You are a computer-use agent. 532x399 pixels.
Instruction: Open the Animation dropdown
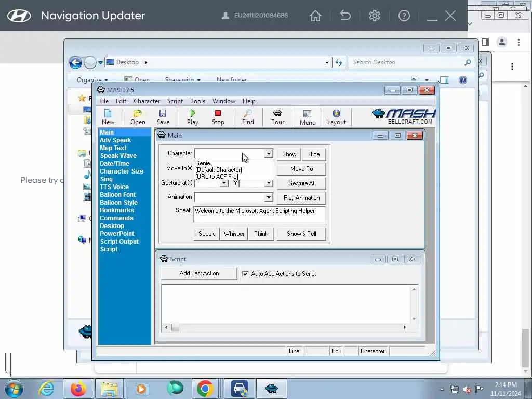[269, 197]
